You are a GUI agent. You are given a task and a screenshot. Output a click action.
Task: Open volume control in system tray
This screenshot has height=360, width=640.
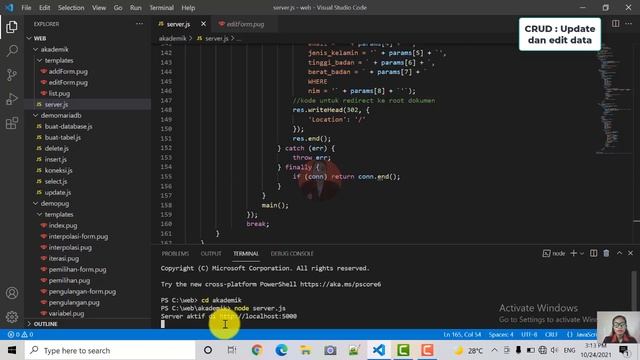554,350
